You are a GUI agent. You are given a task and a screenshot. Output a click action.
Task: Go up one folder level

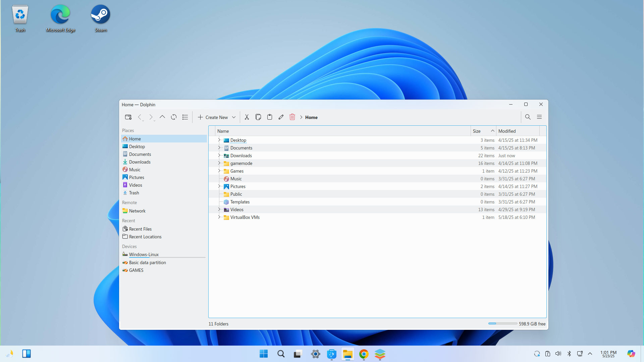162,117
